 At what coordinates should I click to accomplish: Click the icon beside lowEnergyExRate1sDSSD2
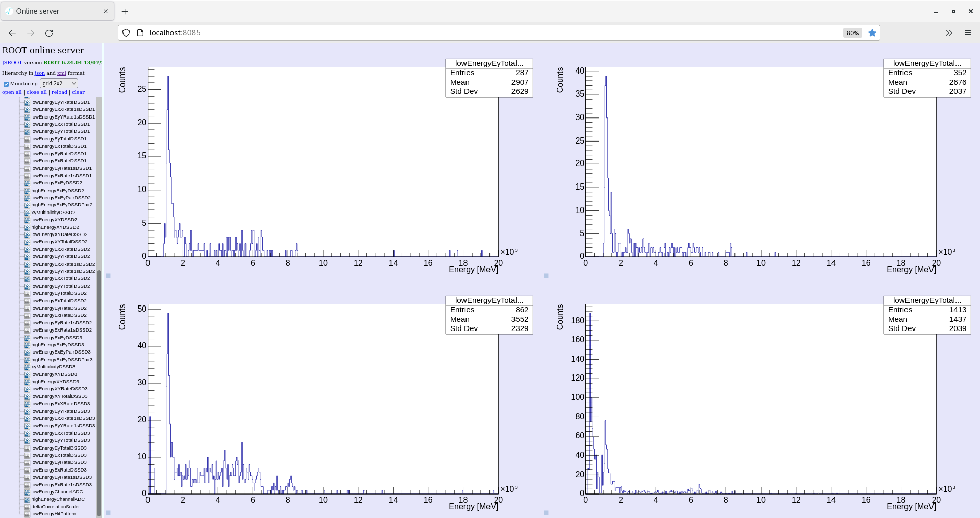[x=27, y=330]
